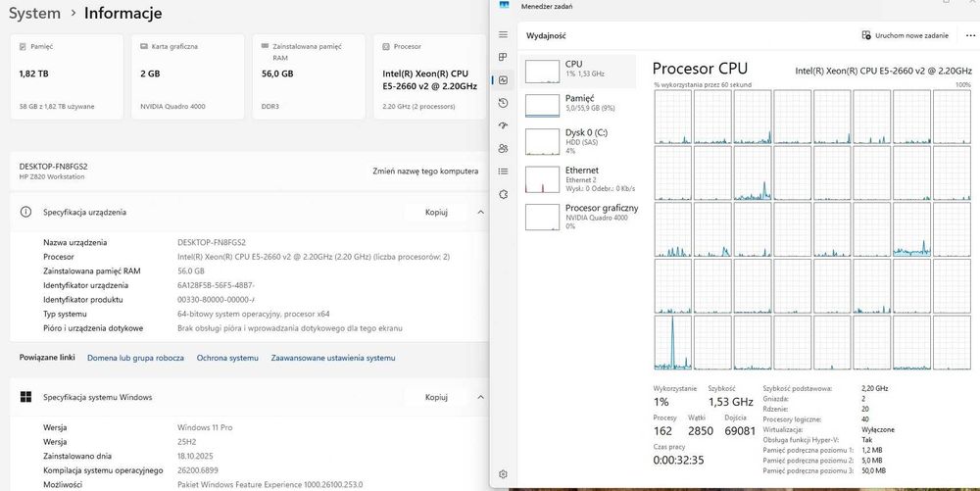Open Ochrona systemu link
Screen dimensions: 980x491
[x=227, y=358]
